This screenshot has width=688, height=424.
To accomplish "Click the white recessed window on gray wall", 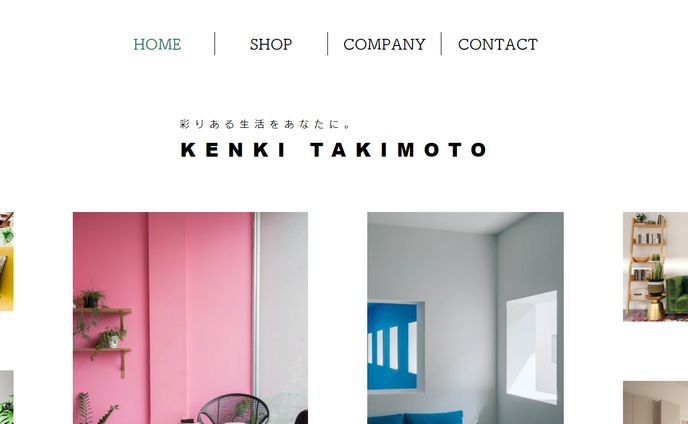I will pos(532,347).
